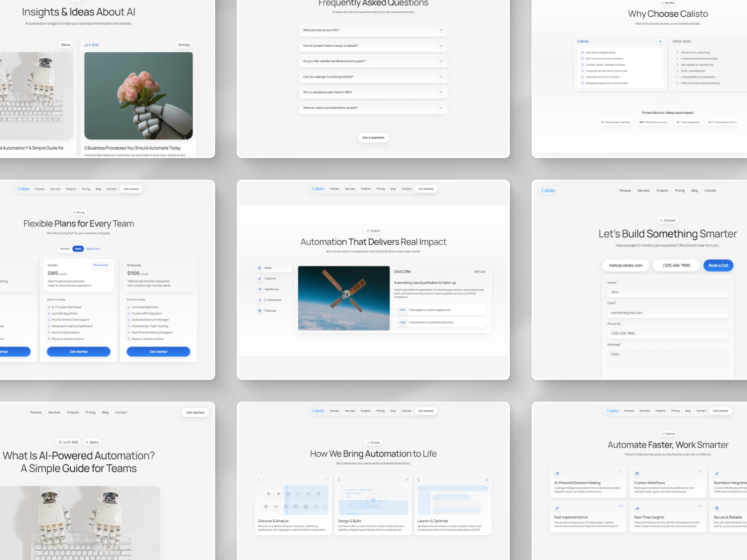Click the Creative category pen icon
Image resolution: width=747 pixels, height=560 pixels.
(260, 279)
